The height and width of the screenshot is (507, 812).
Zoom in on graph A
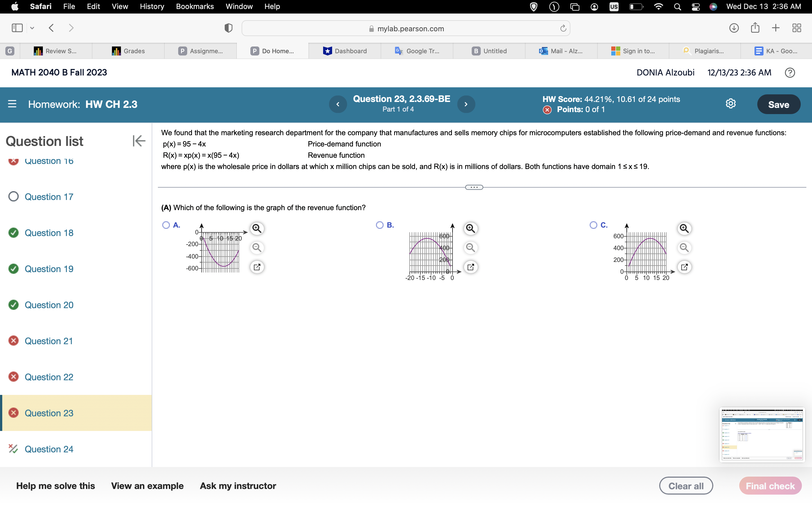[x=257, y=228]
